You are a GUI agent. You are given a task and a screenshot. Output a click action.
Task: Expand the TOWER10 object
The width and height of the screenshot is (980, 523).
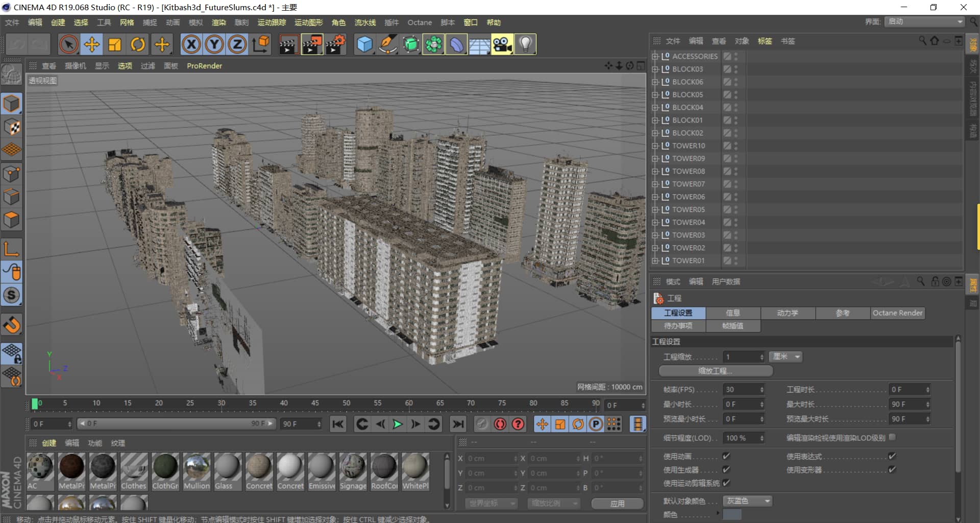(x=655, y=146)
